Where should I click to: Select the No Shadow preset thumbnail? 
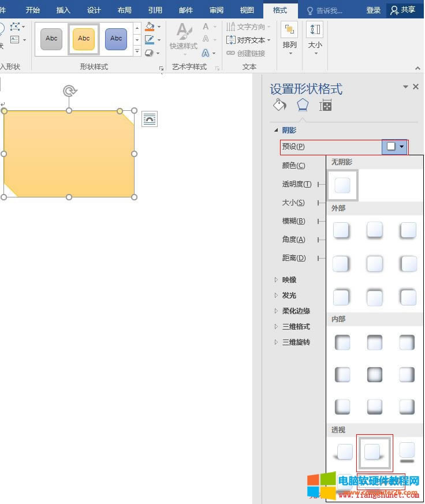(342, 185)
